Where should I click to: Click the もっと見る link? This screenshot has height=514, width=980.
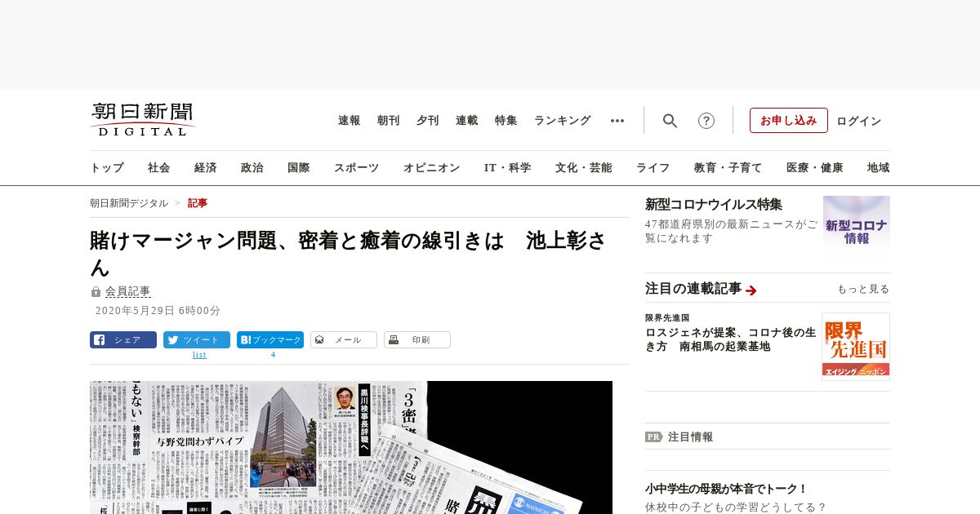point(863,289)
